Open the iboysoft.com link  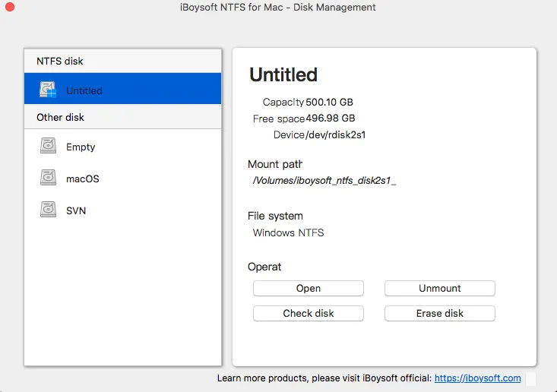pyautogui.click(x=477, y=378)
